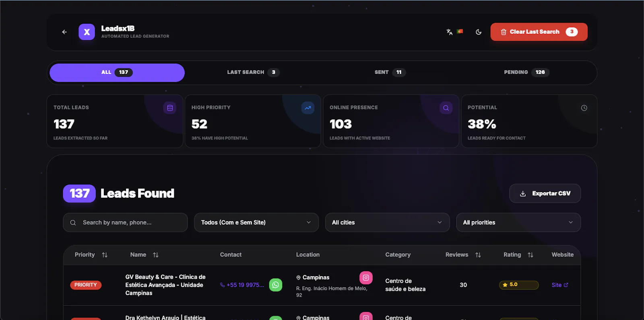The width and height of the screenshot is (644, 320).
Task: Click the Website column header
Action: tap(563, 255)
